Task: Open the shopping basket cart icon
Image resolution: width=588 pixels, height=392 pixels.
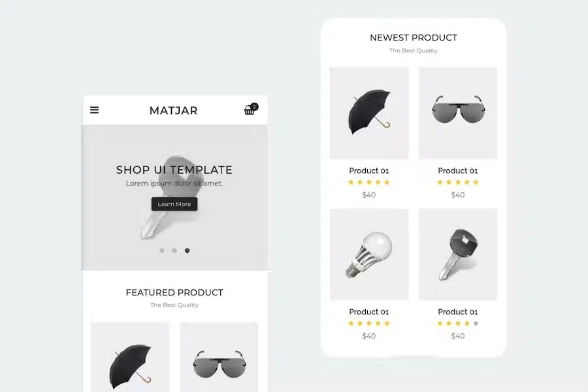Action: click(250, 109)
